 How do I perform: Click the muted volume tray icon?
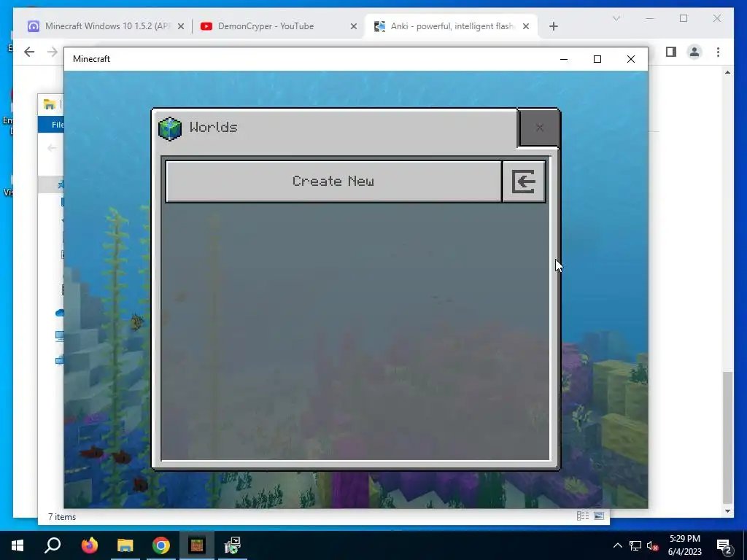[653, 545]
